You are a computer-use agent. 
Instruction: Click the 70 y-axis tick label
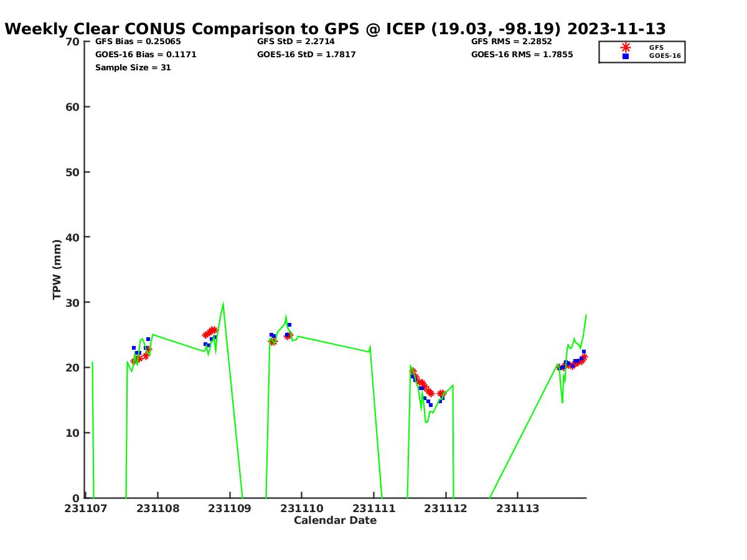(73, 42)
